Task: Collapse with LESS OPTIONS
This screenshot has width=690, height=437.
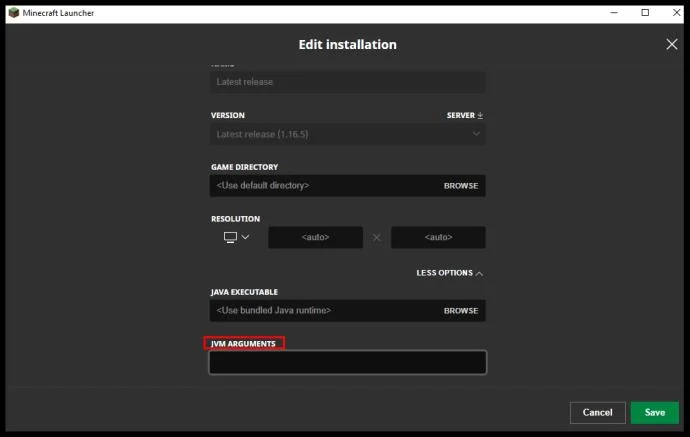Action: [449, 273]
